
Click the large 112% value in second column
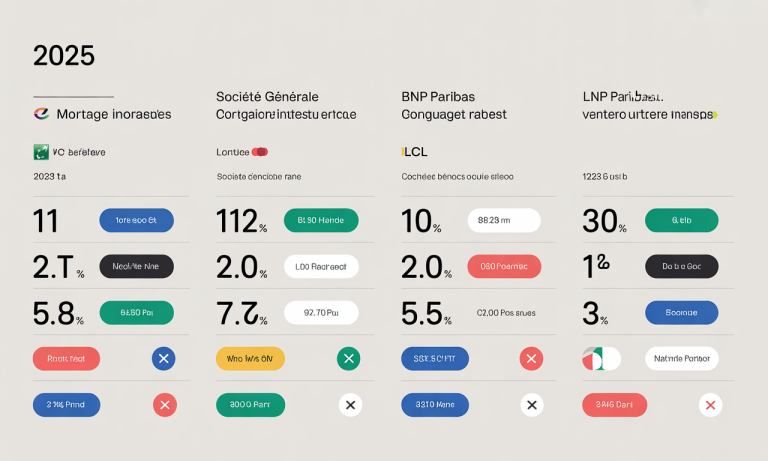pos(241,221)
